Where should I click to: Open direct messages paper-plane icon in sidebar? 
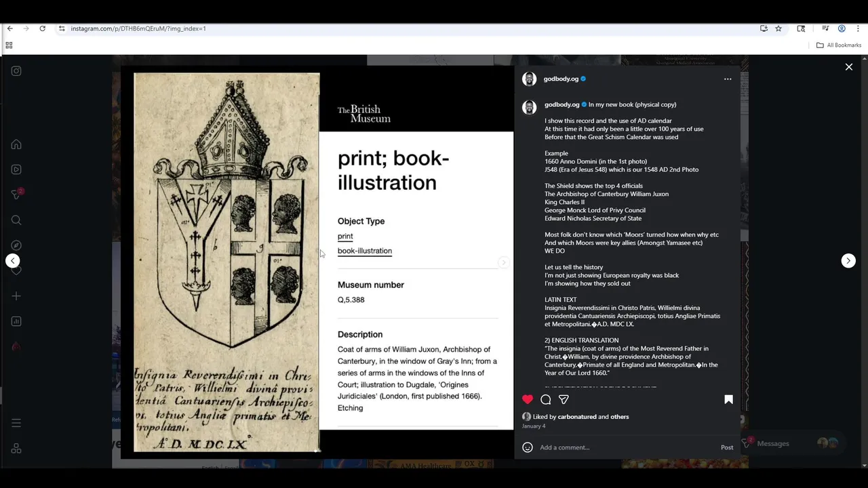click(x=16, y=195)
